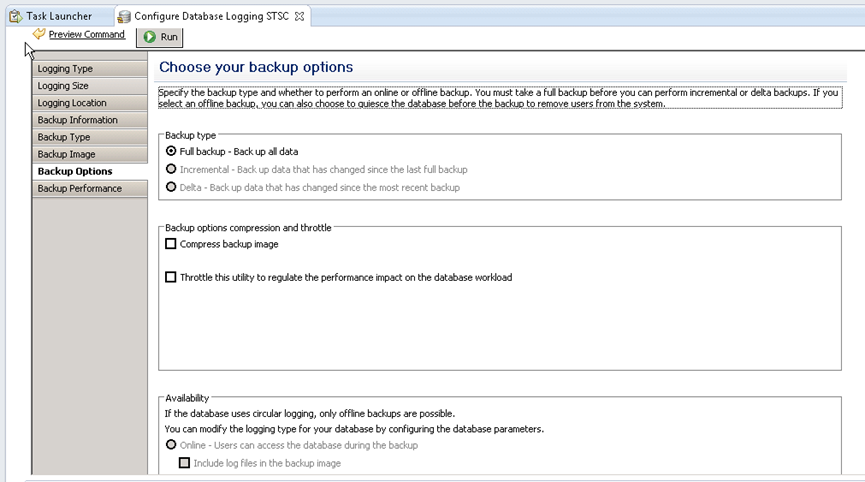The width and height of the screenshot is (865, 482).
Task: Click the Configure Database Logging database icon
Action: [x=124, y=16]
